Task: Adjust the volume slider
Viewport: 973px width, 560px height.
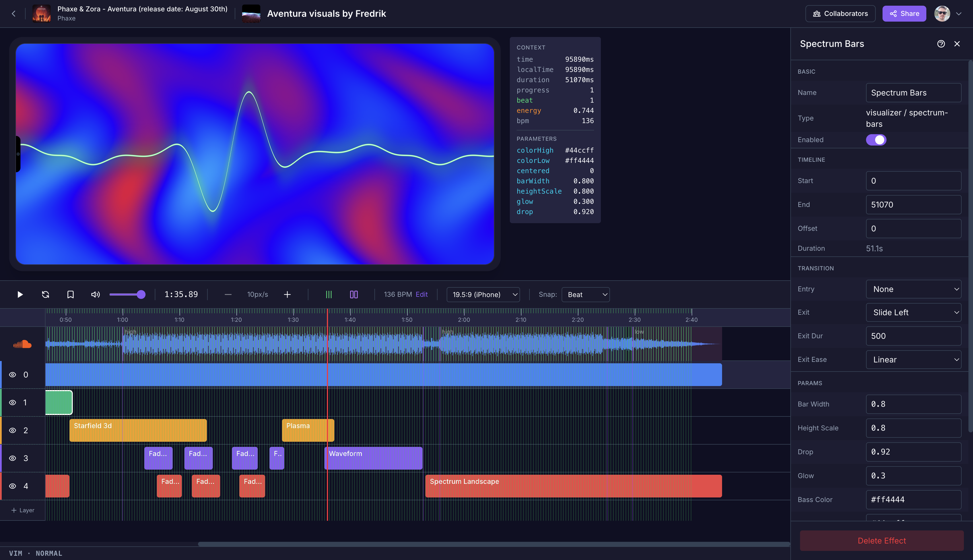Action: pyautogui.click(x=127, y=294)
